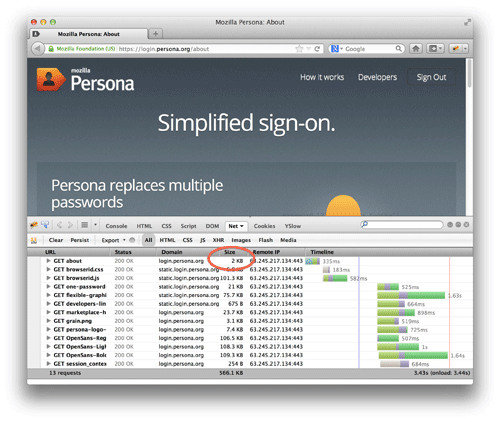
Task: Select the Mozilla Persona: About browser tab
Action: pyautogui.click(x=88, y=34)
